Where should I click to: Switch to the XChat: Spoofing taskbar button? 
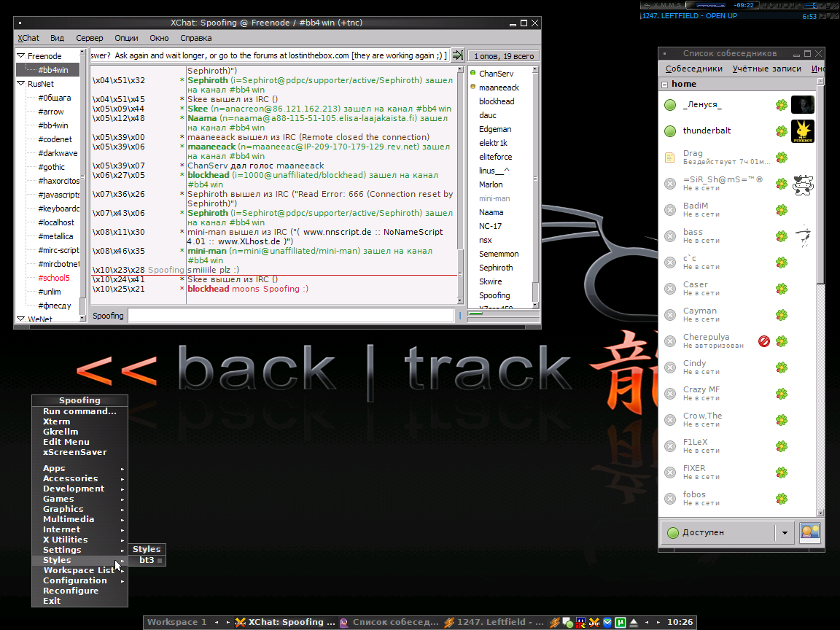pos(287,623)
